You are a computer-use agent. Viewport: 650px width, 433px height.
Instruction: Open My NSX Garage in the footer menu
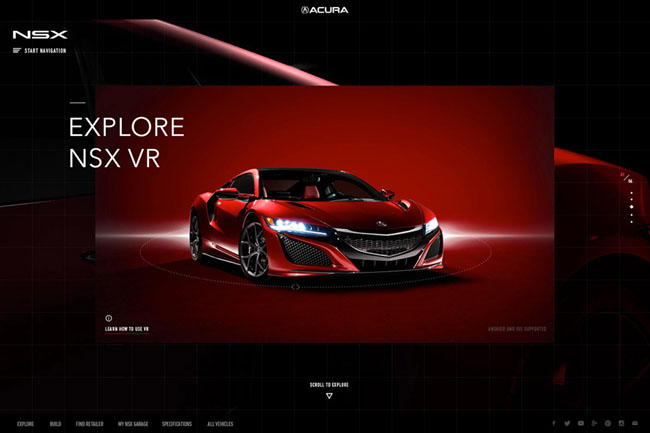(x=133, y=424)
